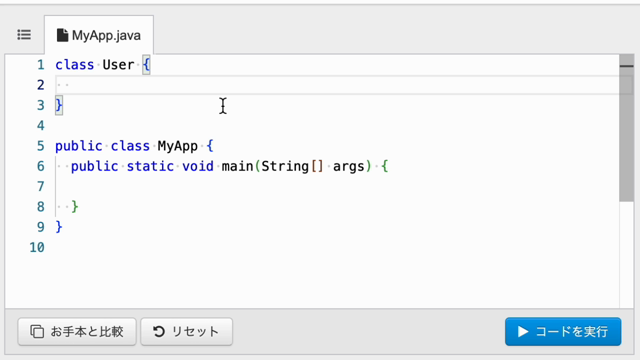Click the green closing brace on line 8
The image size is (640, 360).
click(x=75, y=207)
